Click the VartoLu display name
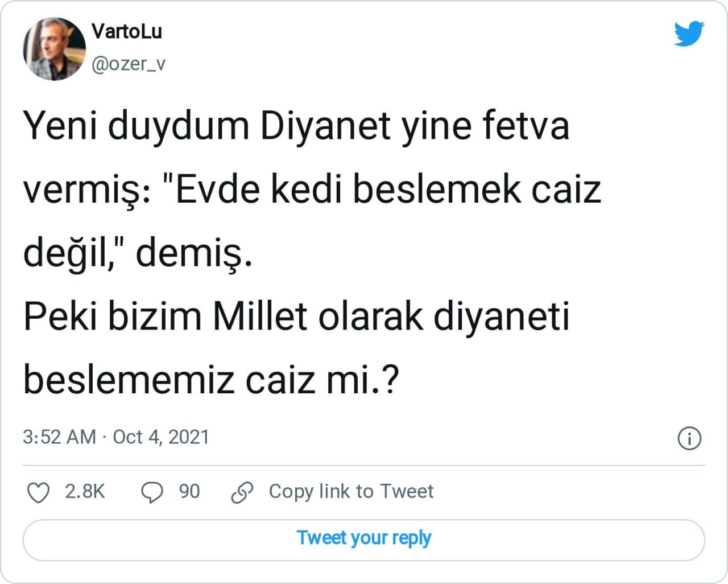 coord(126,31)
